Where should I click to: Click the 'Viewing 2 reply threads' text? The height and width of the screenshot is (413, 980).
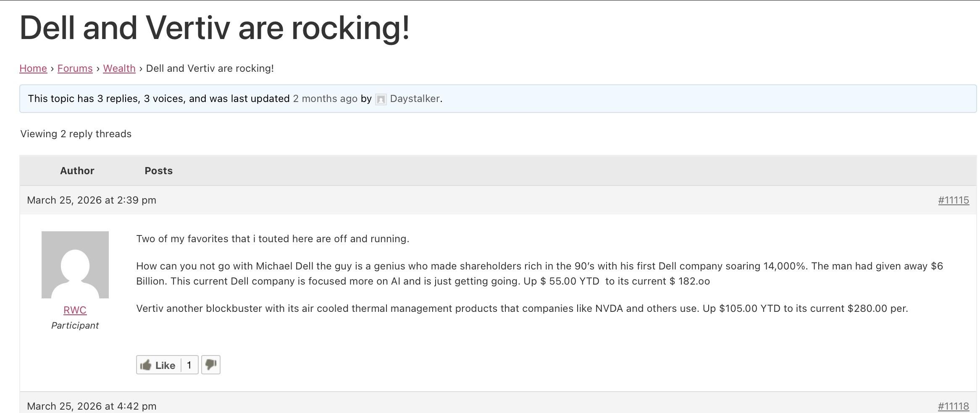pyautogui.click(x=76, y=134)
